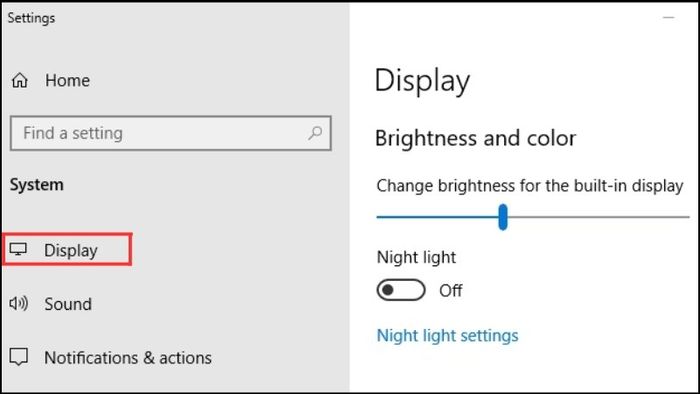Click the Home house icon

pos(20,81)
